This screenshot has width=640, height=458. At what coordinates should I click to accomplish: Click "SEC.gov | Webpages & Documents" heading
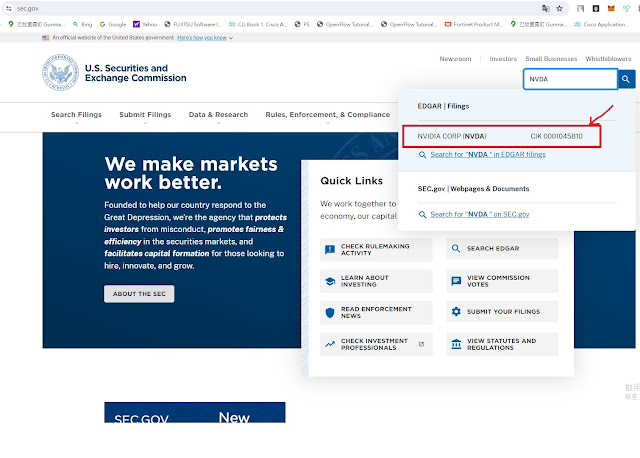[473, 189]
